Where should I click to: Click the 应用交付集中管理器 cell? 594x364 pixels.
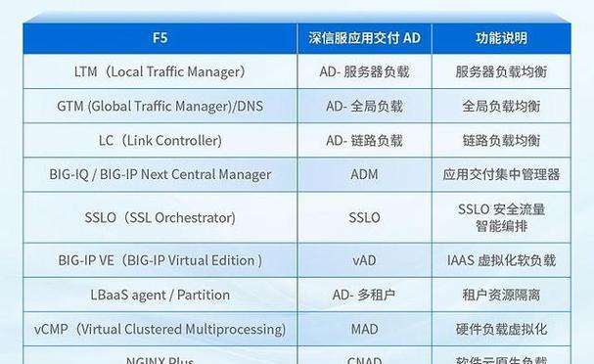pyautogui.click(x=501, y=174)
